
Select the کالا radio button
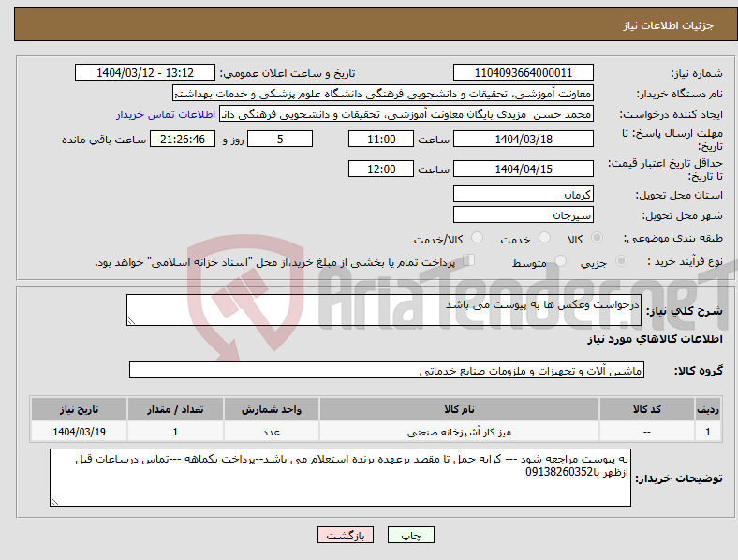[597, 238]
